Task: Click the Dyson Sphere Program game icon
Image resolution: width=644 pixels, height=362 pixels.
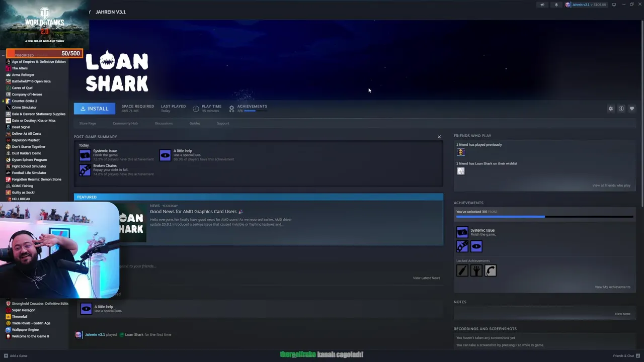Action: point(8,159)
